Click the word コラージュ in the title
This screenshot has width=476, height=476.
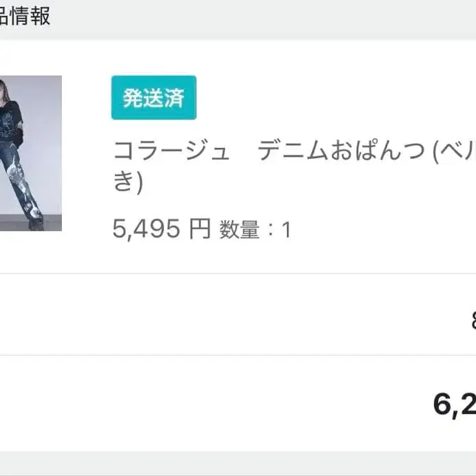(171, 150)
